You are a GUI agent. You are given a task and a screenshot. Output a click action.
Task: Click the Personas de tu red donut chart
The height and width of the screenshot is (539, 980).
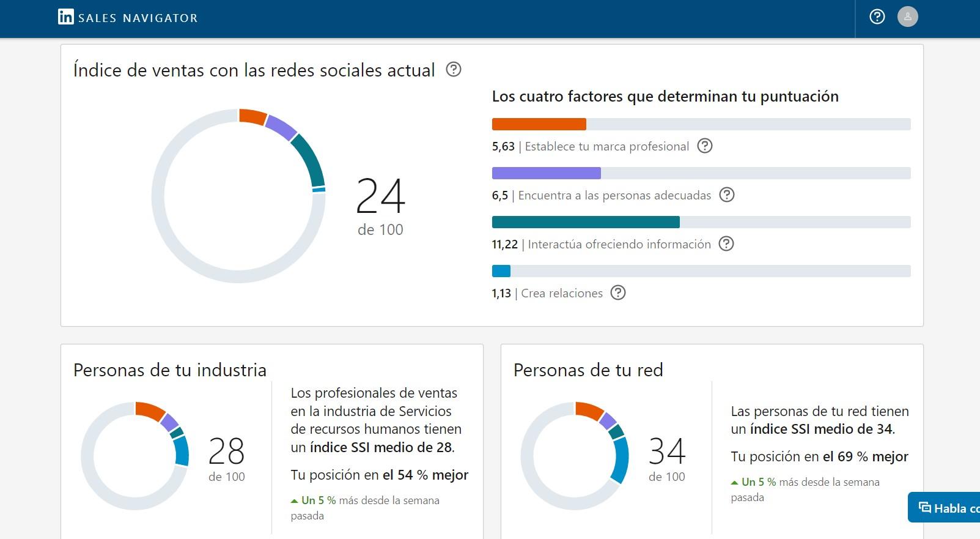point(575,456)
